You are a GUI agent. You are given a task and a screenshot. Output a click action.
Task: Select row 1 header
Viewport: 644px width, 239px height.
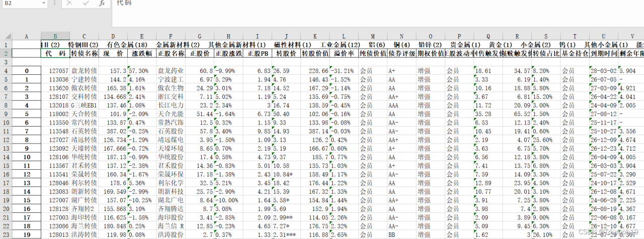(6, 45)
